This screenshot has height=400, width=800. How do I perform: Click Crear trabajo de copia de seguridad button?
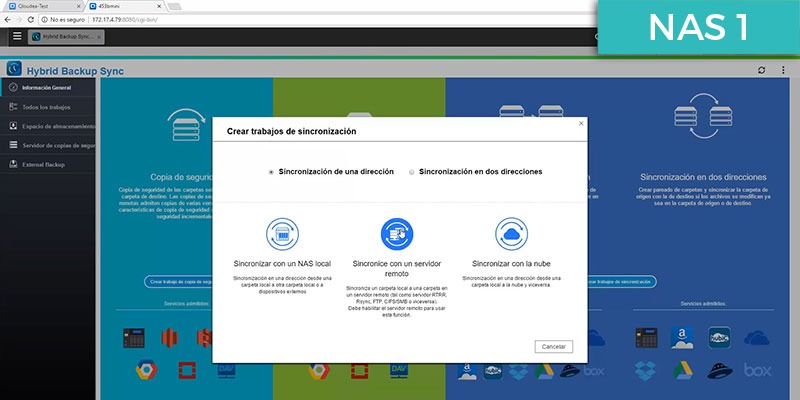point(178,282)
